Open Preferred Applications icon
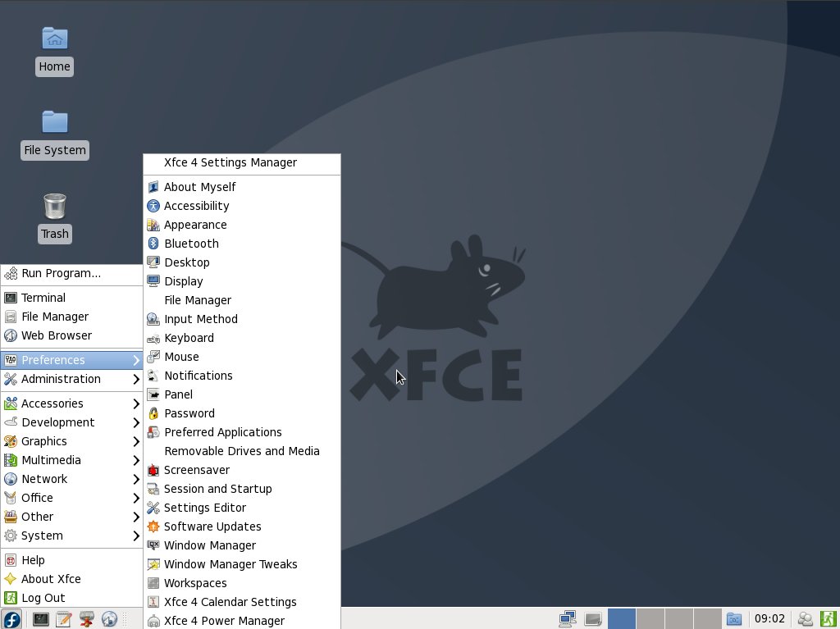 coord(153,432)
